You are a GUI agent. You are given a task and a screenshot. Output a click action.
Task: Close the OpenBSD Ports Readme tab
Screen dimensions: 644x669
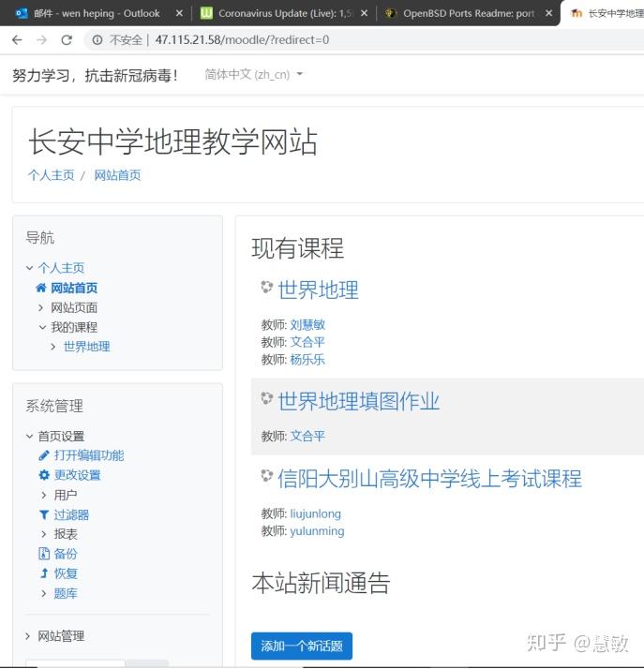pos(548,13)
